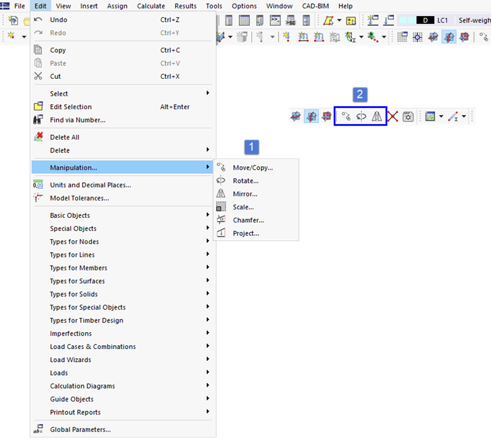Click Edit Selection in the Edit menu
491x448 pixels.
tap(123, 107)
